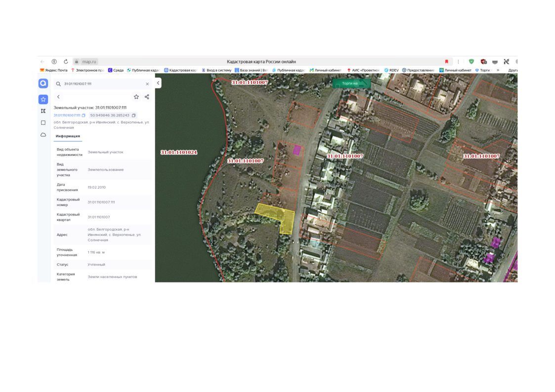The image size is (555, 392).
Task: Select the polygon drawing tool in sidebar
Action: coord(43,111)
